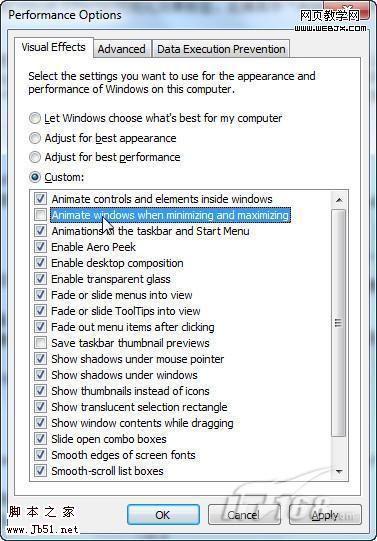Open the Data Execution Prevention tab
377x541 pixels.
click(x=221, y=49)
